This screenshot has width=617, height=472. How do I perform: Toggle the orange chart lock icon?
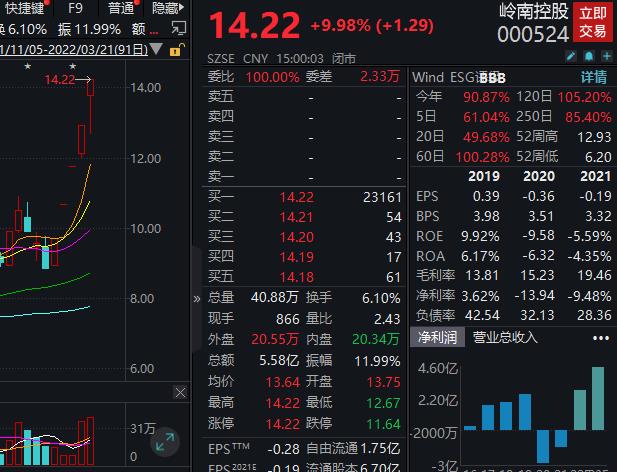[176, 50]
